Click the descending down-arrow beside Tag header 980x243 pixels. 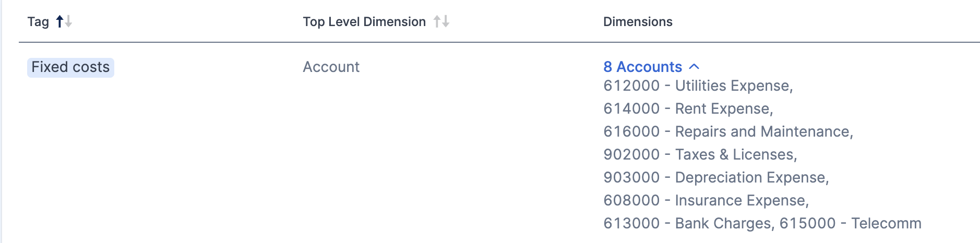point(68,21)
